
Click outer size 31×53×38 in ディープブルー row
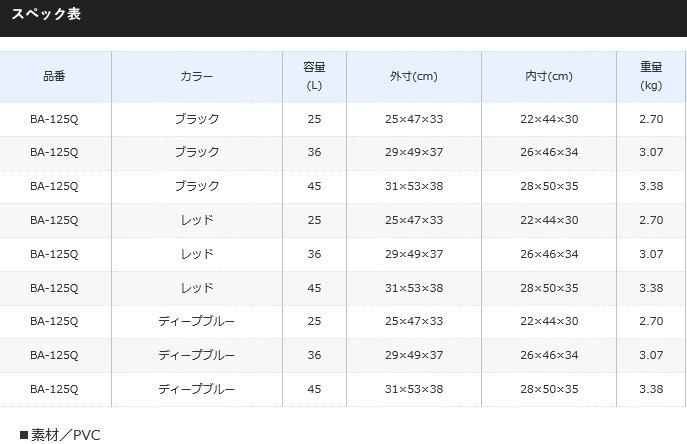click(413, 389)
